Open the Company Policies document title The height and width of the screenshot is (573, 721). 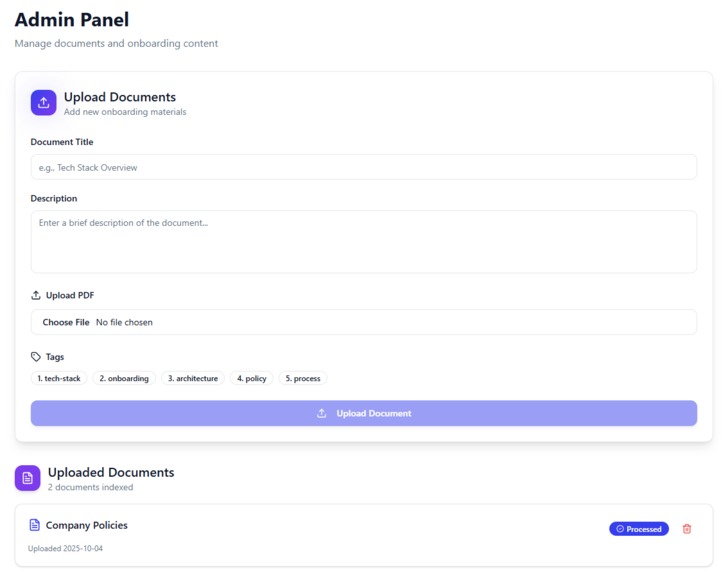[86, 525]
